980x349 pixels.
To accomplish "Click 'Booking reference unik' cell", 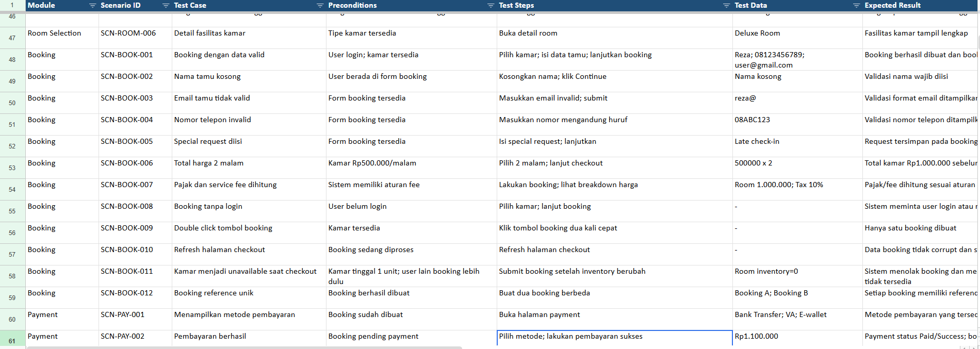I will [x=249, y=298].
